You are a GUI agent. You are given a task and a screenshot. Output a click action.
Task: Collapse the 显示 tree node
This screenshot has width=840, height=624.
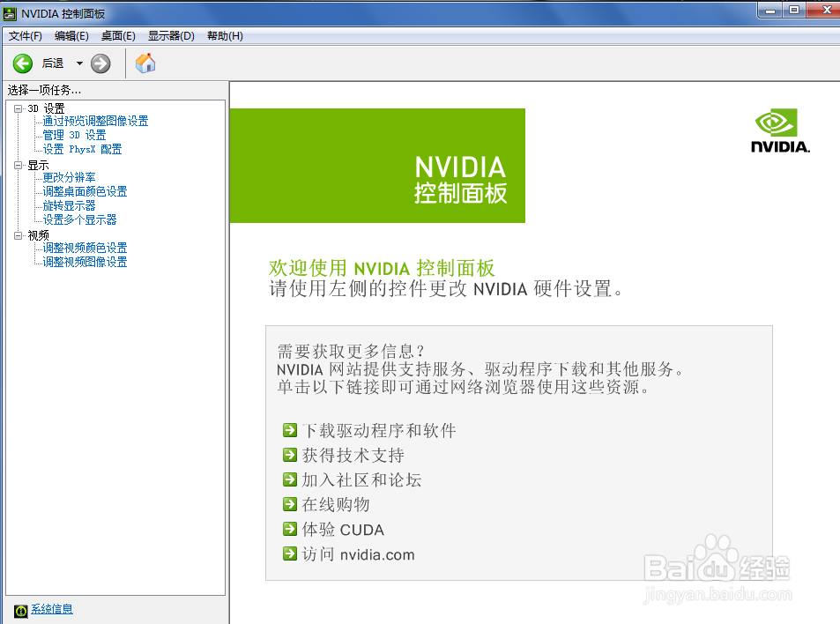pos(19,166)
